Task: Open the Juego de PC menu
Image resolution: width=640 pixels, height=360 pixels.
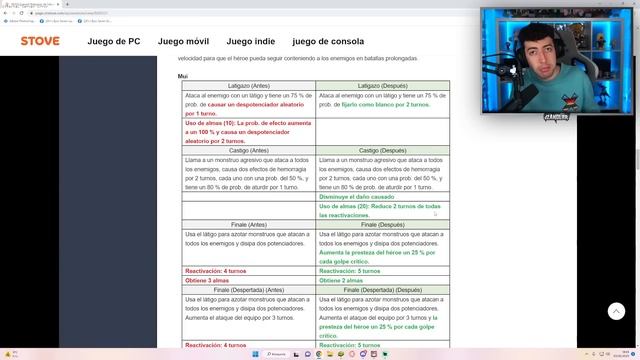Action: [x=114, y=41]
